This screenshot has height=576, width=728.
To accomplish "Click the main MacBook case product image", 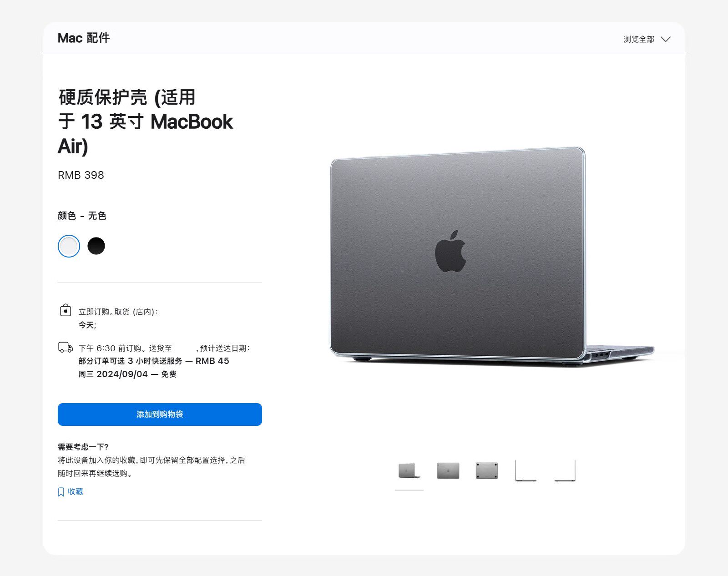I will (492, 256).
